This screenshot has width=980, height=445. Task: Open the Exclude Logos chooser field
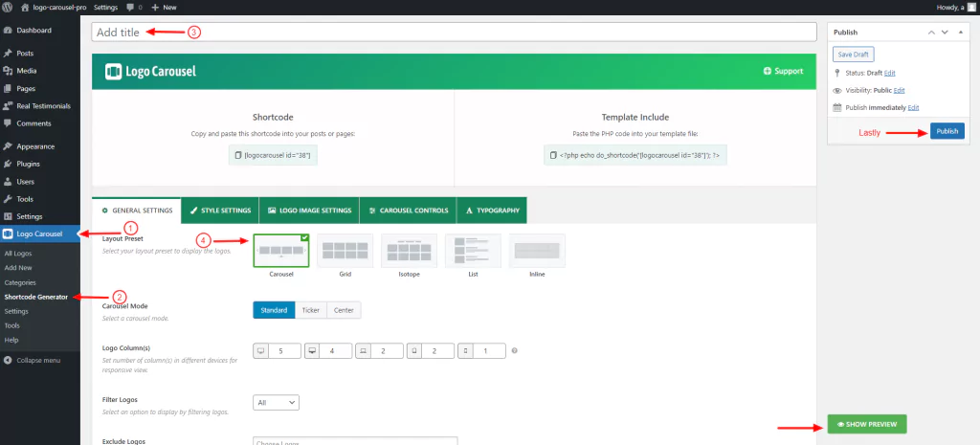pyautogui.click(x=355, y=441)
